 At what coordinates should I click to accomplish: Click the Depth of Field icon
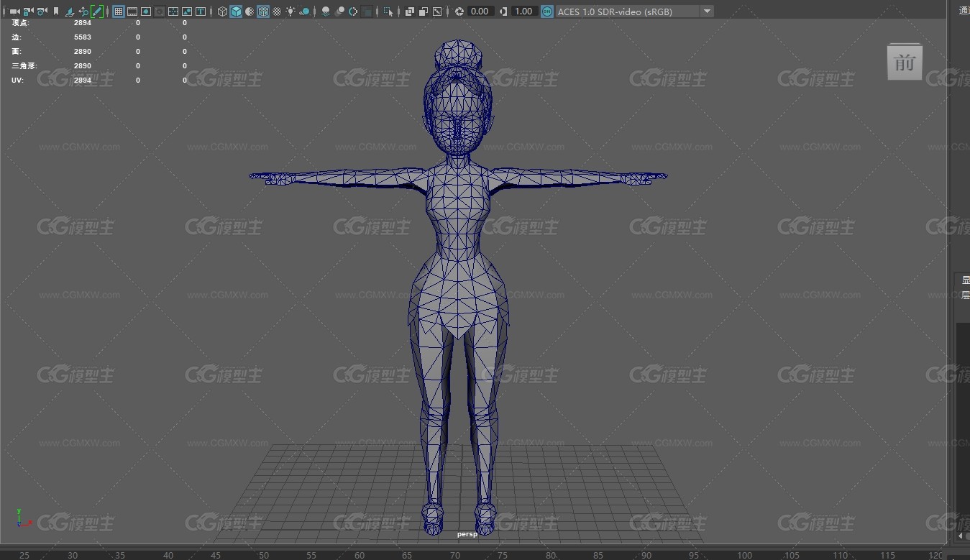[x=367, y=12]
